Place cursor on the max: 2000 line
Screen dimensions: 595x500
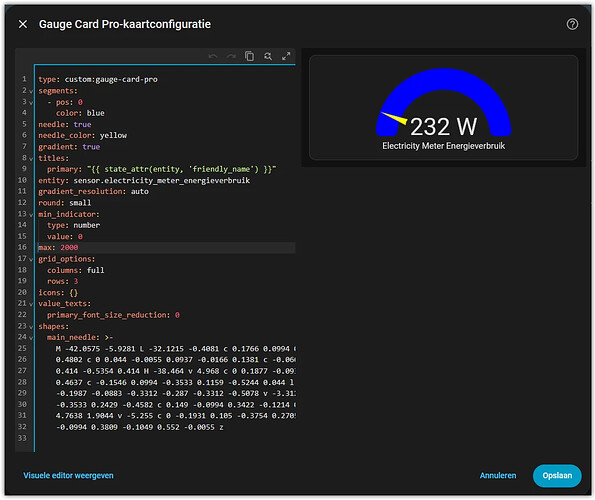[166, 248]
